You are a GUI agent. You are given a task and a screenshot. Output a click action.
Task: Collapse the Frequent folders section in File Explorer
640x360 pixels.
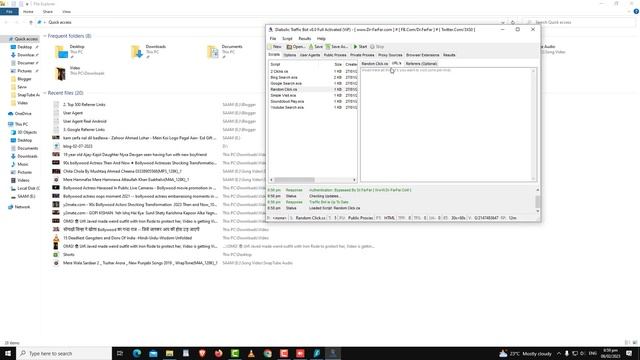[x=45, y=36]
